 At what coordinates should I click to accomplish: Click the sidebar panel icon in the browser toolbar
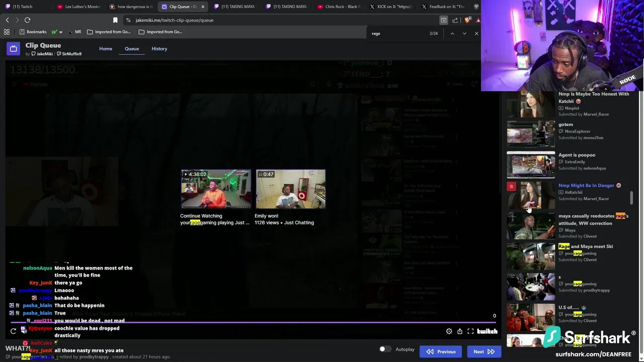[x=443, y=20]
